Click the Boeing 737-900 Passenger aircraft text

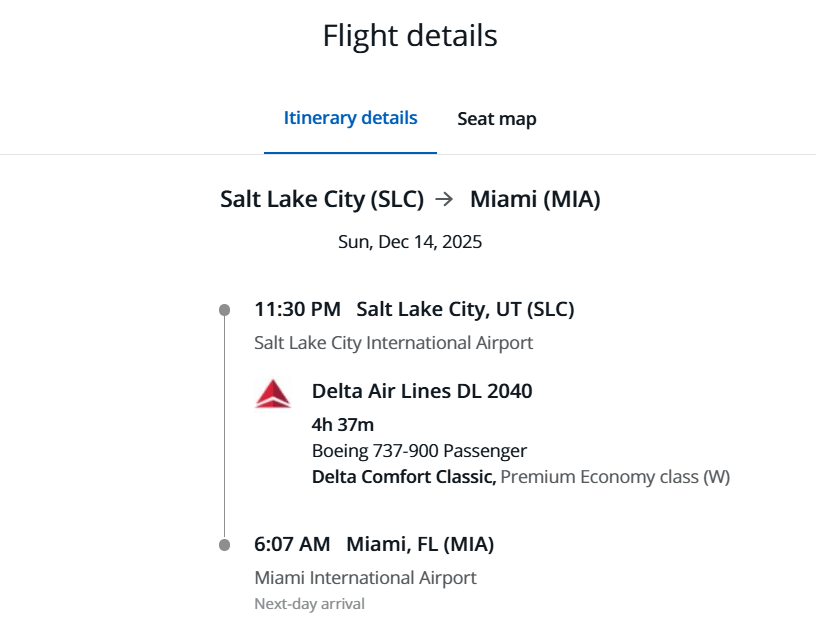(419, 451)
